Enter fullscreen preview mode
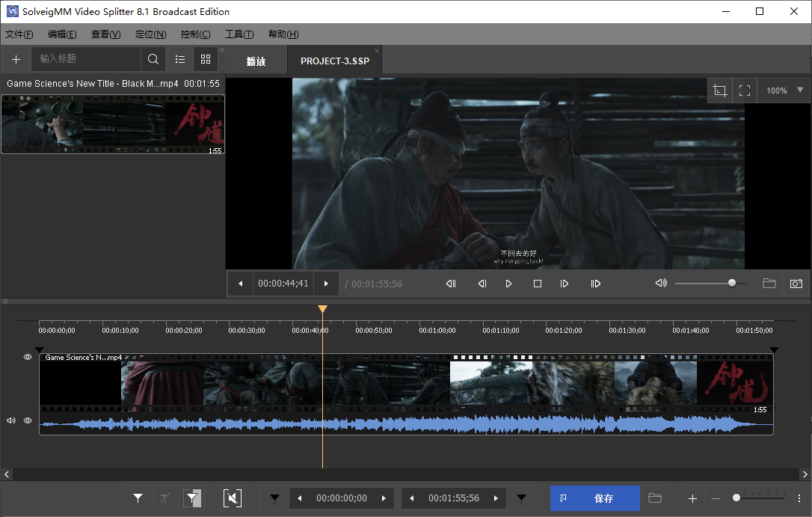 pos(745,91)
